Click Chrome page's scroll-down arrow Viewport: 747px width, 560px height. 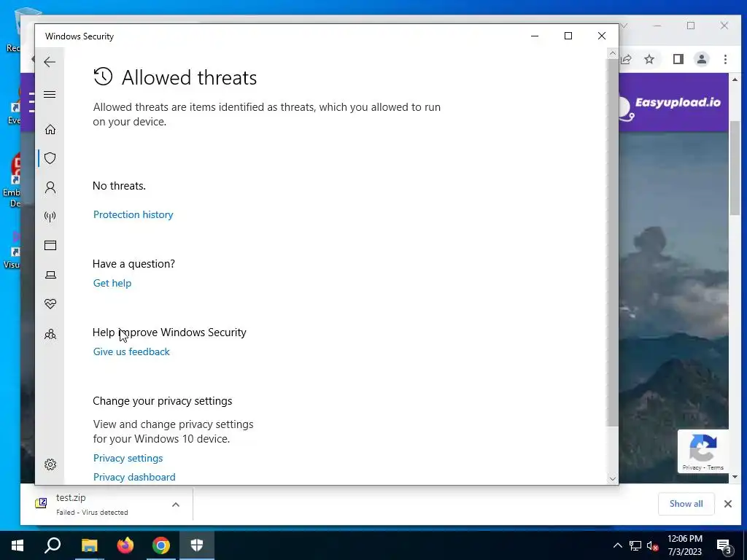click(735, 477)
